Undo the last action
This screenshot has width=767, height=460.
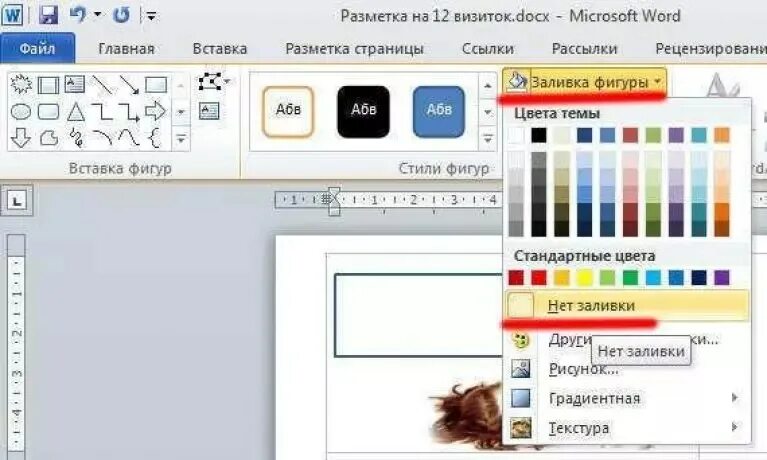pos(77,15)
